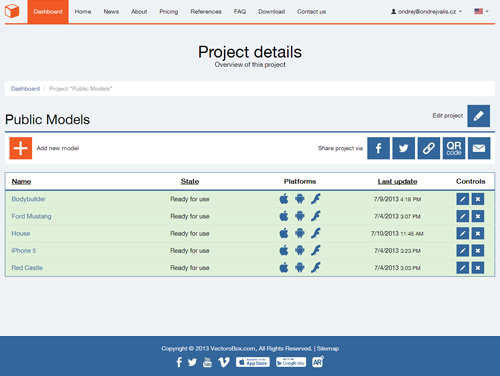Click the Sitemap link in footer
This screenshot has height=376, width=500.
pos(328,348)
